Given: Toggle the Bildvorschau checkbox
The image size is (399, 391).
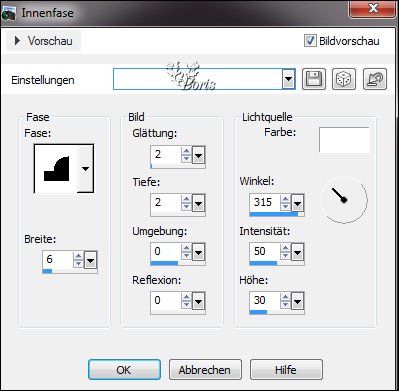Looking at the screenshot, I should tap(310, 41).
